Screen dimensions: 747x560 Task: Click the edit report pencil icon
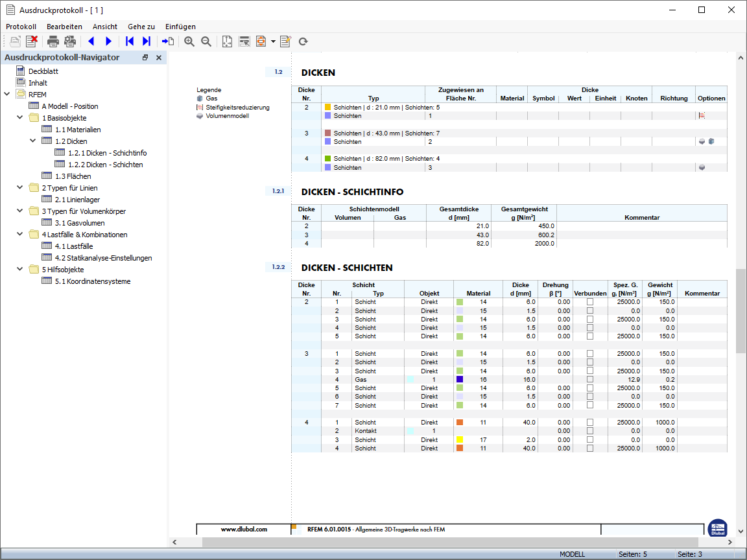click(285, 41)
